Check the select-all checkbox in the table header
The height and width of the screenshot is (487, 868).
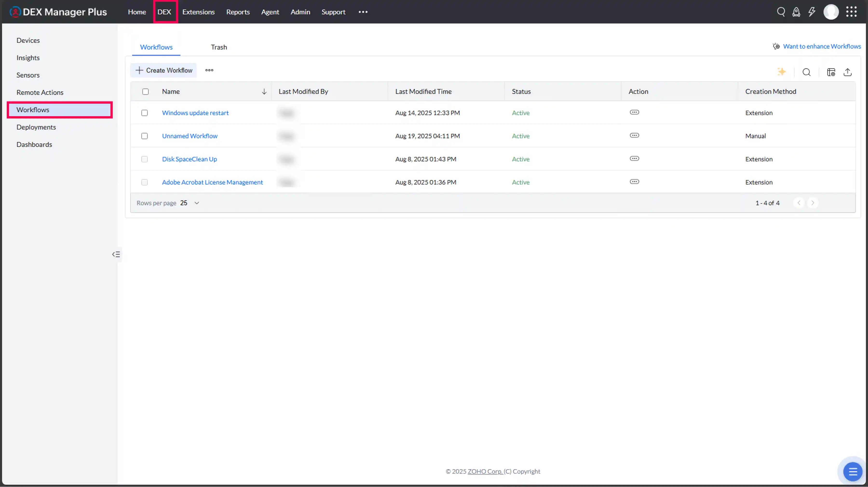(x=145, y=91)
